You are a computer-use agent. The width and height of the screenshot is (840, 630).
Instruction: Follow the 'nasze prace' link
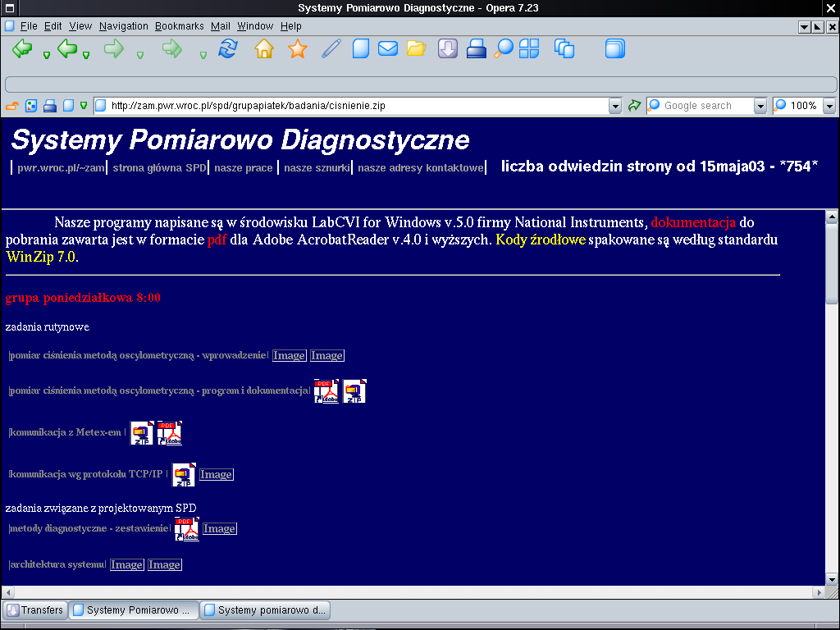(244, 168)
